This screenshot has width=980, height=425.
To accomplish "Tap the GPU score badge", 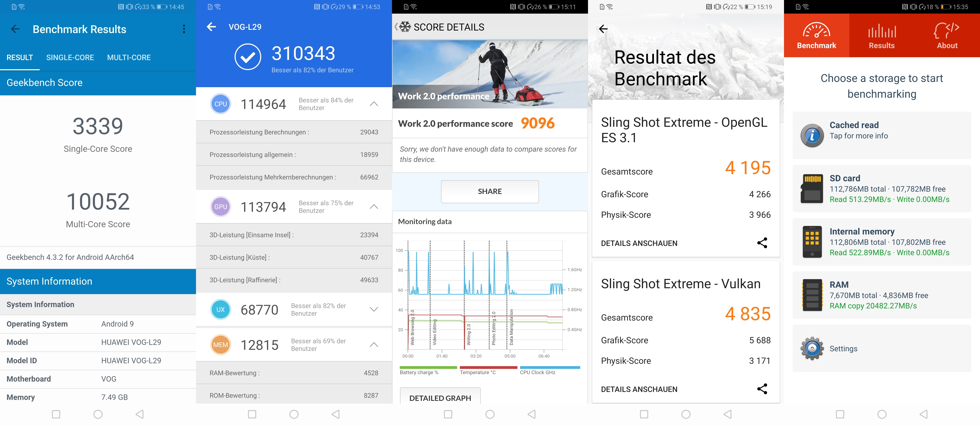I will coord(221,207).
